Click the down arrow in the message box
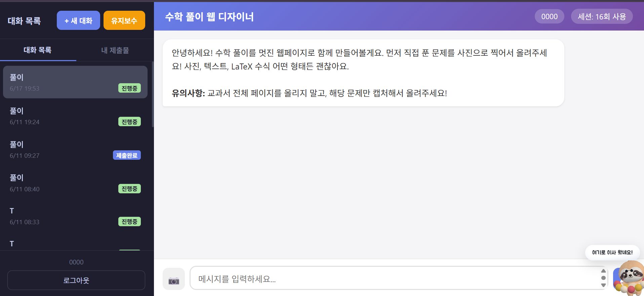The width and height of the screenshot is (644, 296). [x=603, y=285]
